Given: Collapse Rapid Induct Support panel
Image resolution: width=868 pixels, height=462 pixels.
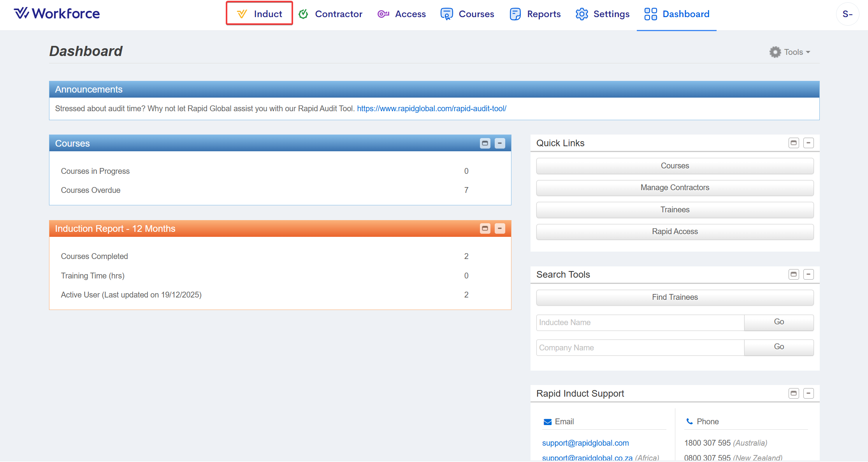Looking at the screenshot, I should [808, 394].
